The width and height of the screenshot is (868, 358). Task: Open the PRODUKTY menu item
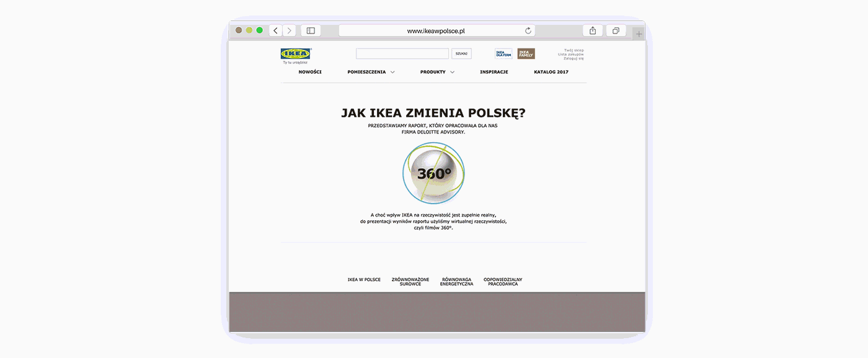[433, 72]
